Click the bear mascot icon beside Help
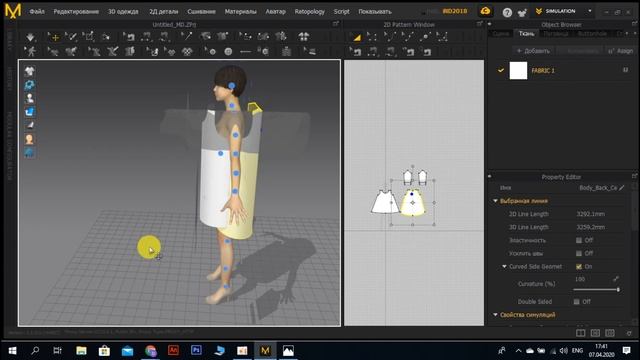 tap(522, 12)
